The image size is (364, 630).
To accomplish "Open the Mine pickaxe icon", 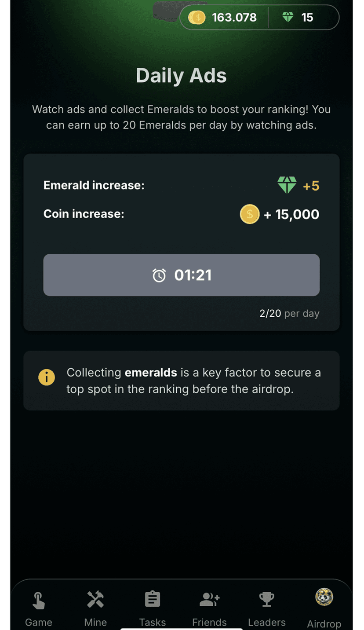I will [x=95, y=599].
